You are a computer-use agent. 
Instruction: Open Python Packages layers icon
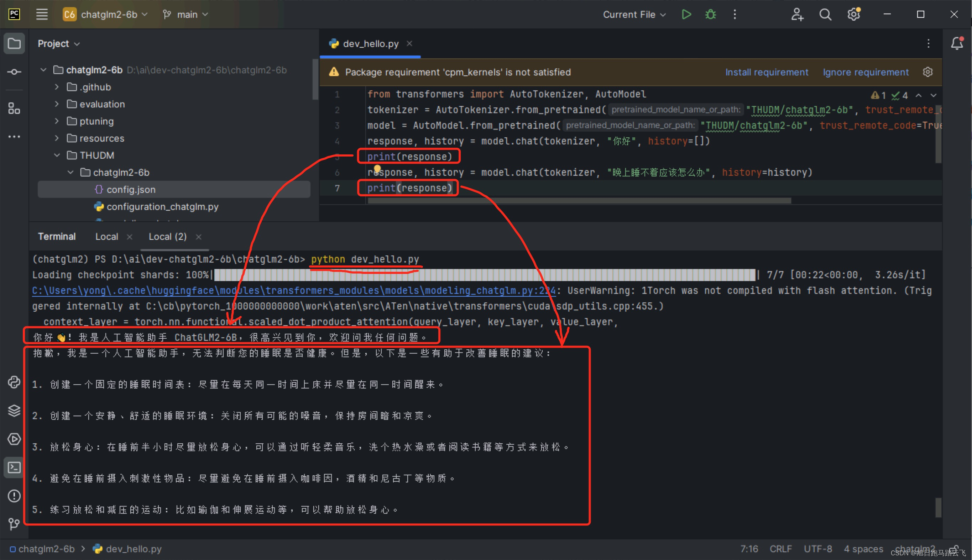click(x=14, y=410)
